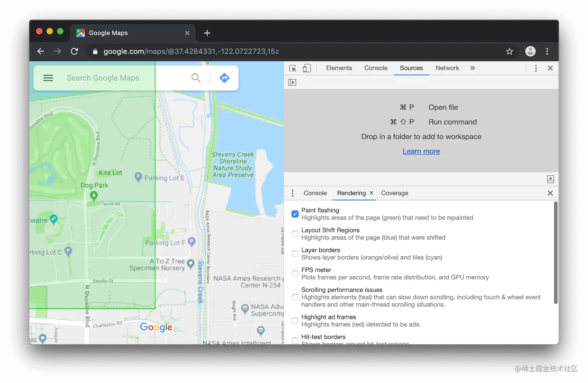Switch to the Coverage drawer tab
Image resolution: width=588 pixels, height=383 pixels.
pos(394,193)
